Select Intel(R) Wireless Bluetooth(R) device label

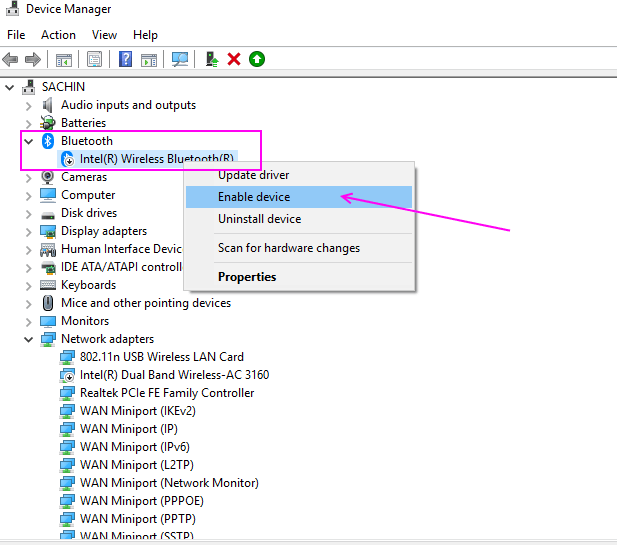(x=157, y=159)
